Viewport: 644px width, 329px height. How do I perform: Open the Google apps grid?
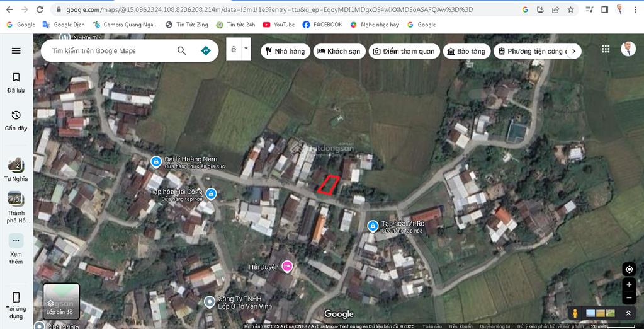pyautogui.click(x=606, y=49)
